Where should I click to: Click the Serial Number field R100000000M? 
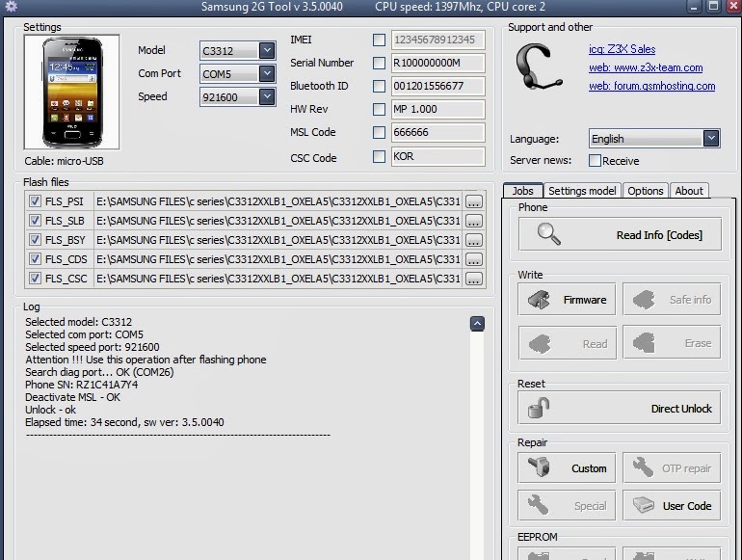point(438,63)
